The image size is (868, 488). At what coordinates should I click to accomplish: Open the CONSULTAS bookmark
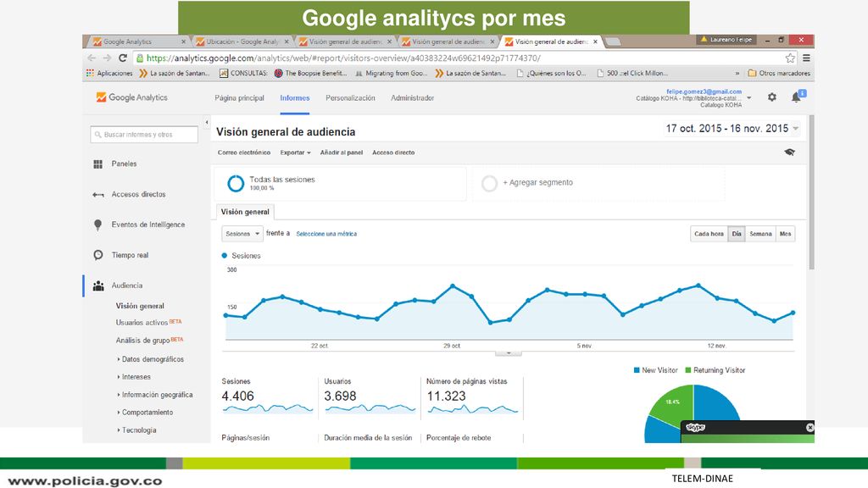point(243,73)
